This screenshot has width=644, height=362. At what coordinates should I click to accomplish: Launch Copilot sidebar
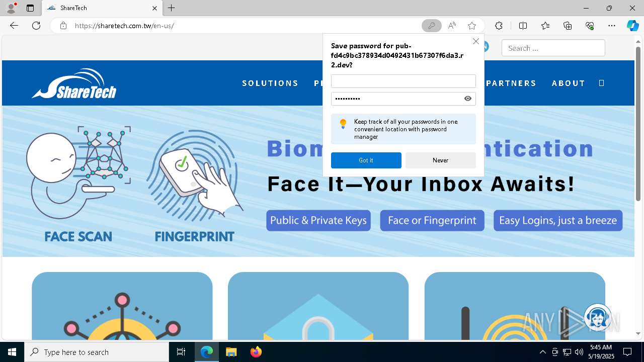(632, 26)
